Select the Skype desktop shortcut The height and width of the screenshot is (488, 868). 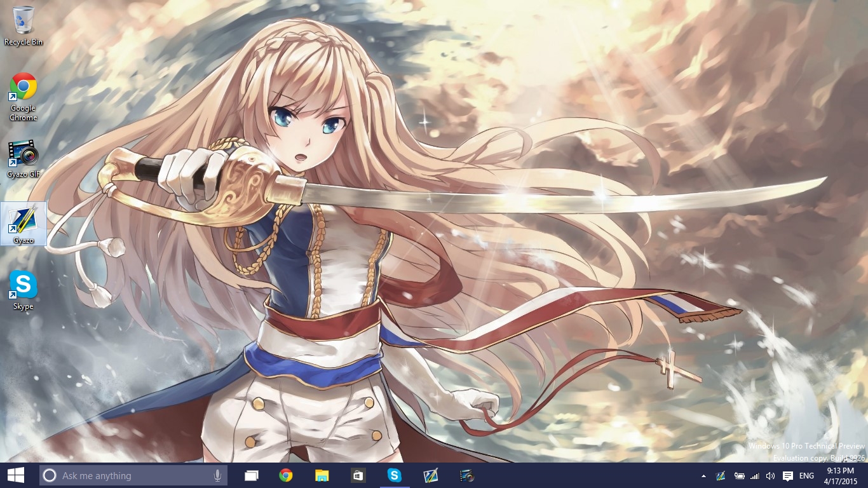point(24,290)
